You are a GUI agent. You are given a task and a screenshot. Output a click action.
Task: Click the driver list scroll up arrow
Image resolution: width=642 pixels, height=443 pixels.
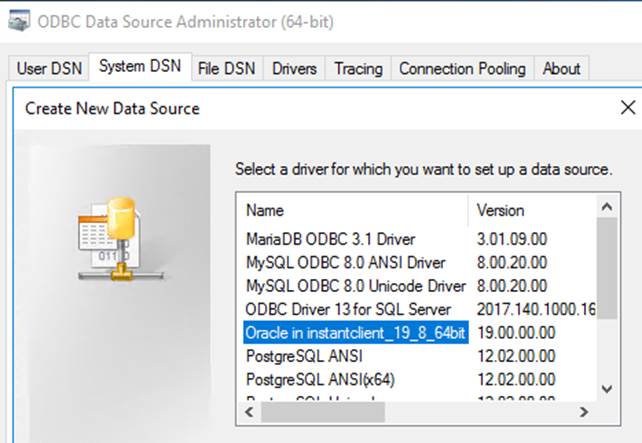[x=607, y=206]
